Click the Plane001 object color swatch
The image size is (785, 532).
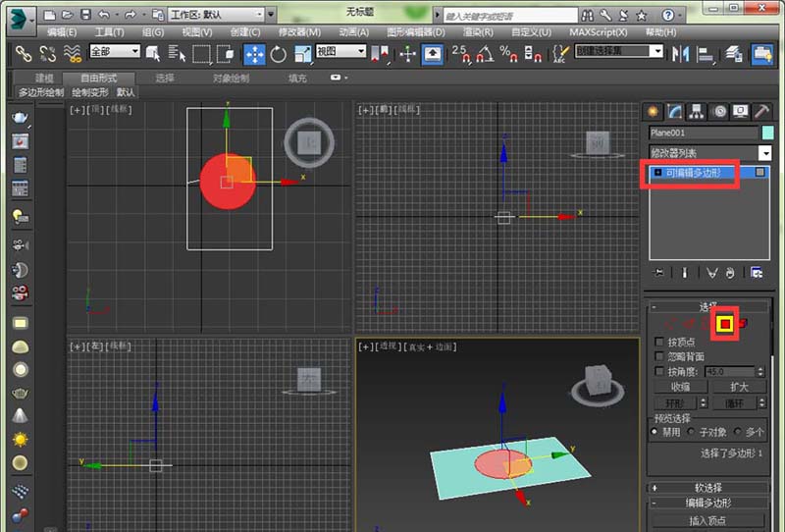click(x=766, y=133)
